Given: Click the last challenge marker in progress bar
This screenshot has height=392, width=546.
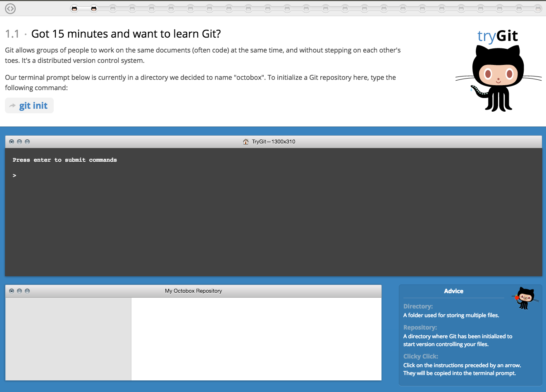Looking at the screenshot, I should pos(538,8).
